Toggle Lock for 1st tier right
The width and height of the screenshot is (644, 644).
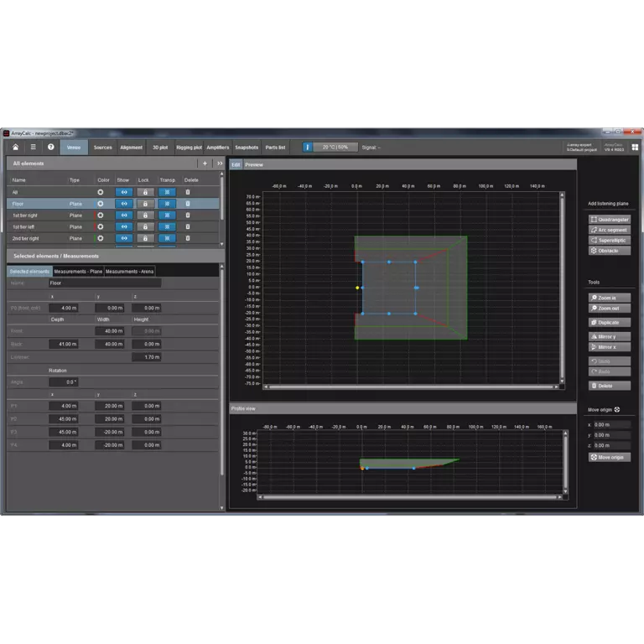point(145,216)
